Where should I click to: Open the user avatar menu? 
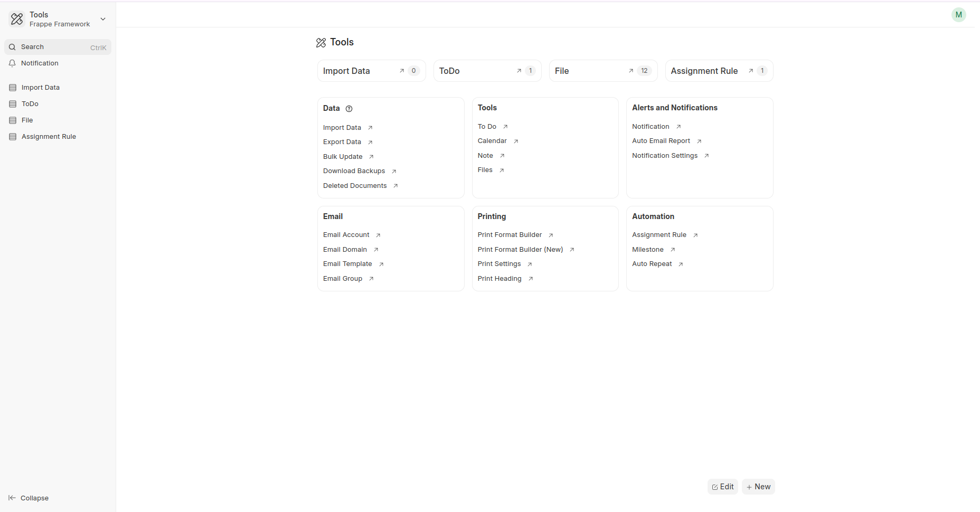(958, 15)
